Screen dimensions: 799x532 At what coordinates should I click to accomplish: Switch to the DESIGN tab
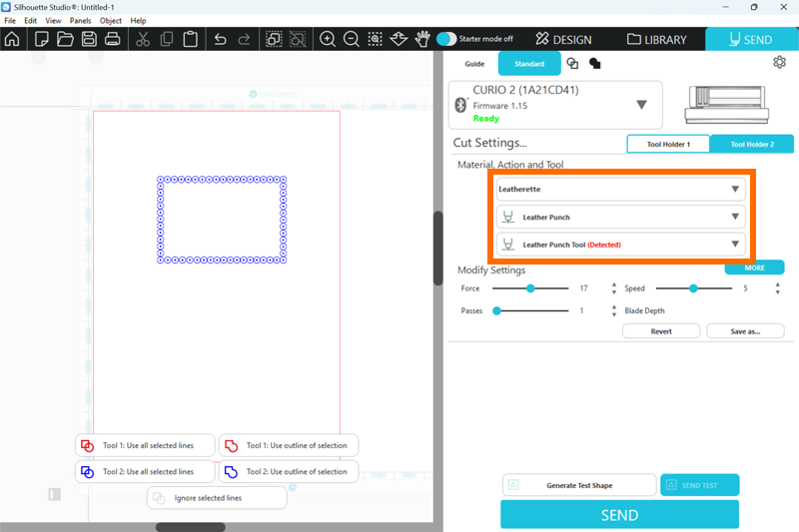point(563,40)
